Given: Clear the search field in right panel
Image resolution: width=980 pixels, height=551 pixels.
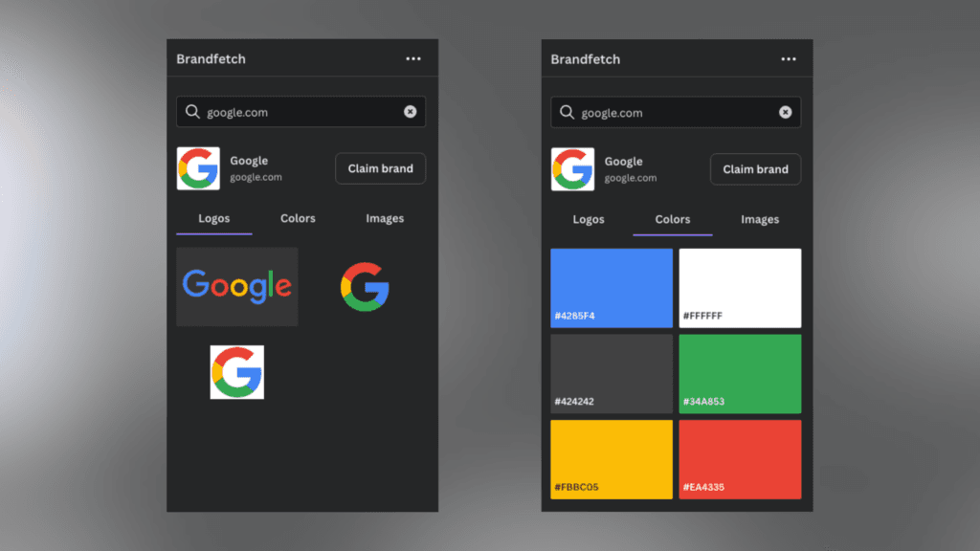Looking at the screenshot, I should 785,113.
